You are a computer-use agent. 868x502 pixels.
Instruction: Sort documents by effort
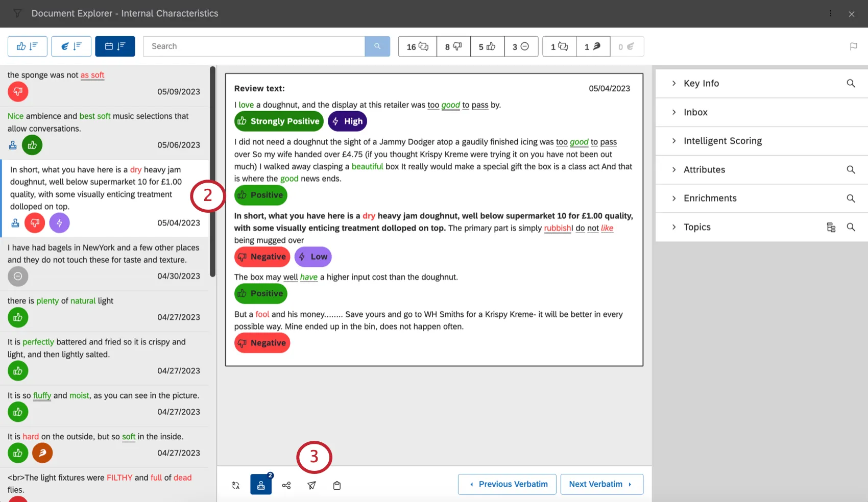[x=71, y=46]
